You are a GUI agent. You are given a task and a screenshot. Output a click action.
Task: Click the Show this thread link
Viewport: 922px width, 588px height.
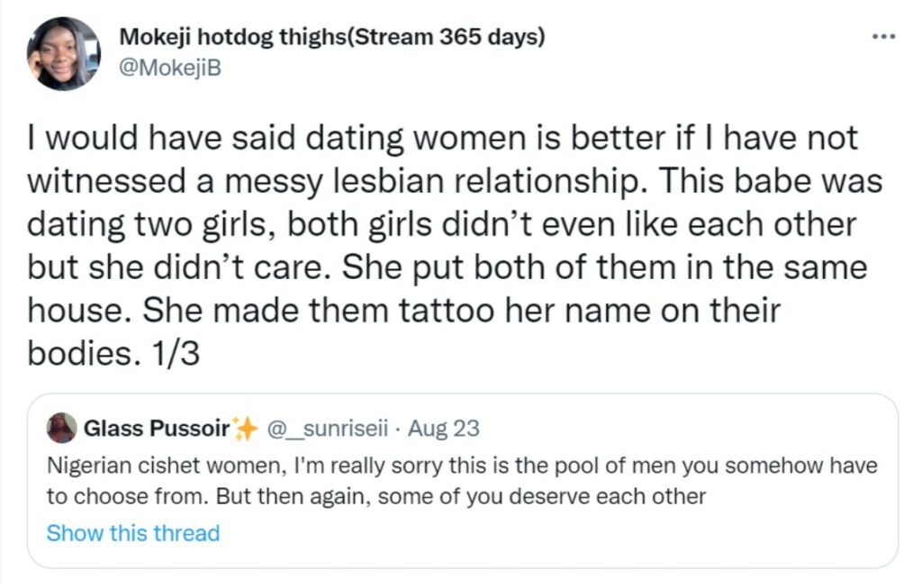point(132,533)
